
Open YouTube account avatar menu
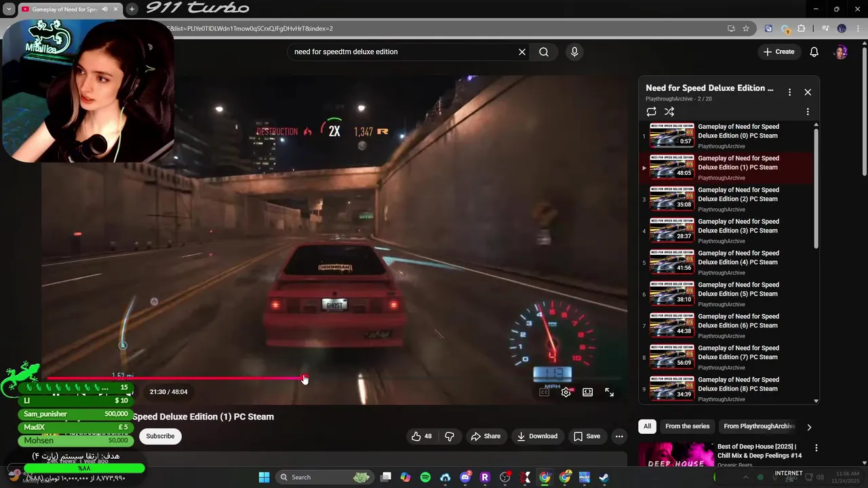click(x=841, y=52)
